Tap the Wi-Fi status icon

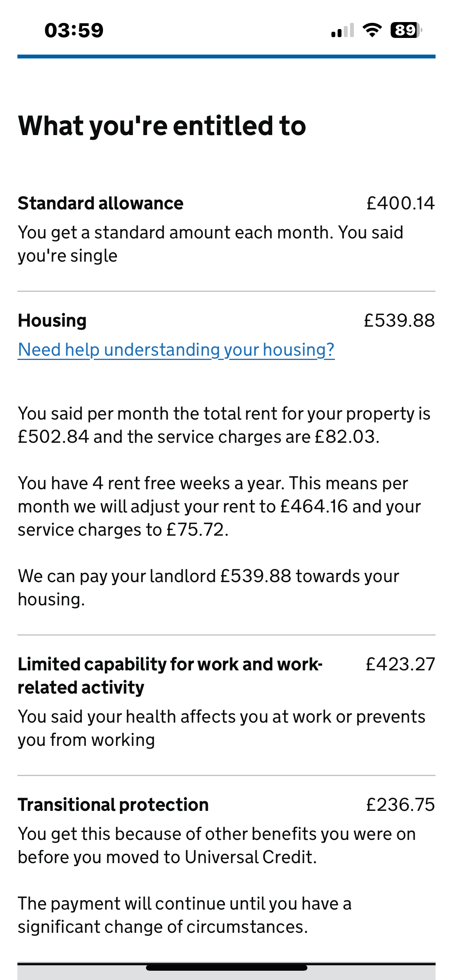[372, 30]
